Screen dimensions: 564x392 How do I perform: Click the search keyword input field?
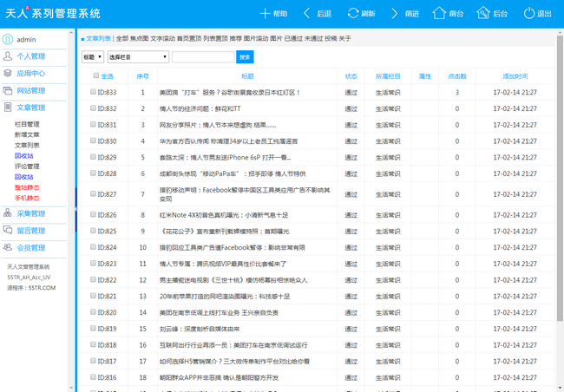[202, 57]
